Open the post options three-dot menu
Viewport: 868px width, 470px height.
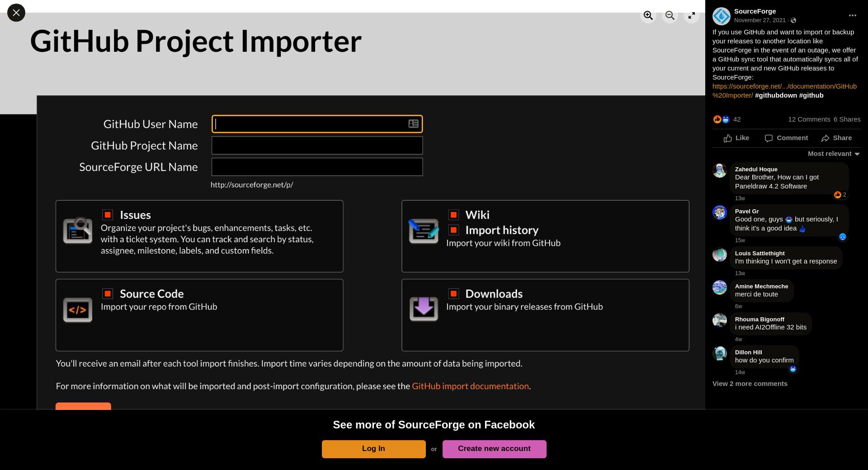click(x=853, y=15)
